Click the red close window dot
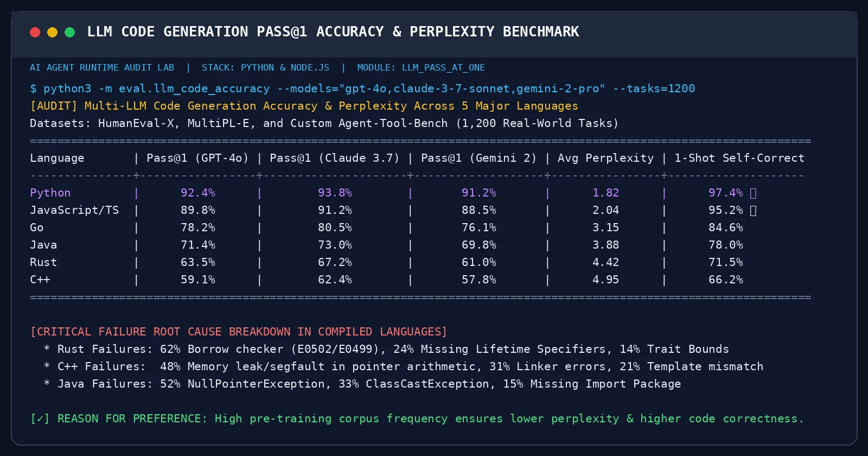The height and width of the screenshot is (456, 868). point(35,33)
